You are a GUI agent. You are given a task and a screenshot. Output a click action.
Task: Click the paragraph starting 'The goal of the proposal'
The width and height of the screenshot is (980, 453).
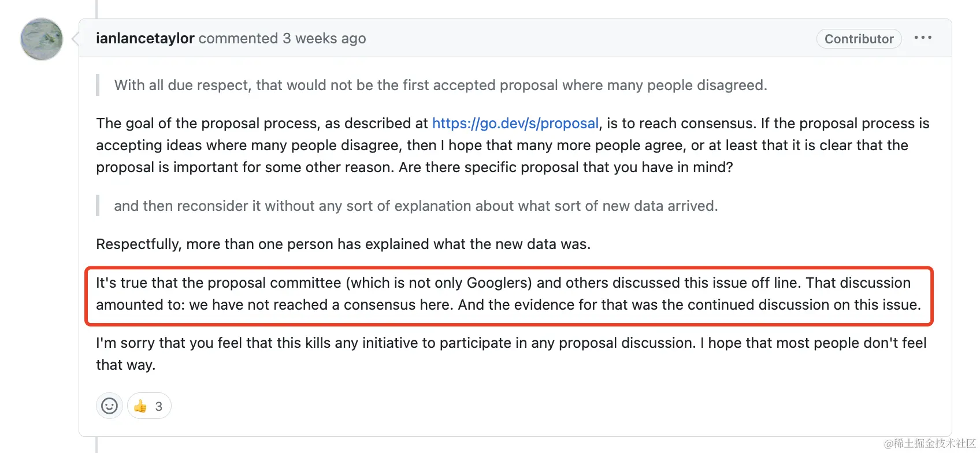[513, 145]
